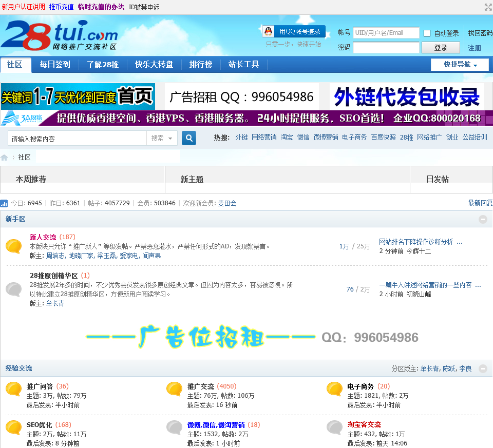The image size is (493, 448).
Task: Open the 28推原创精华区 forum title
Action: (x=54, y=276)
